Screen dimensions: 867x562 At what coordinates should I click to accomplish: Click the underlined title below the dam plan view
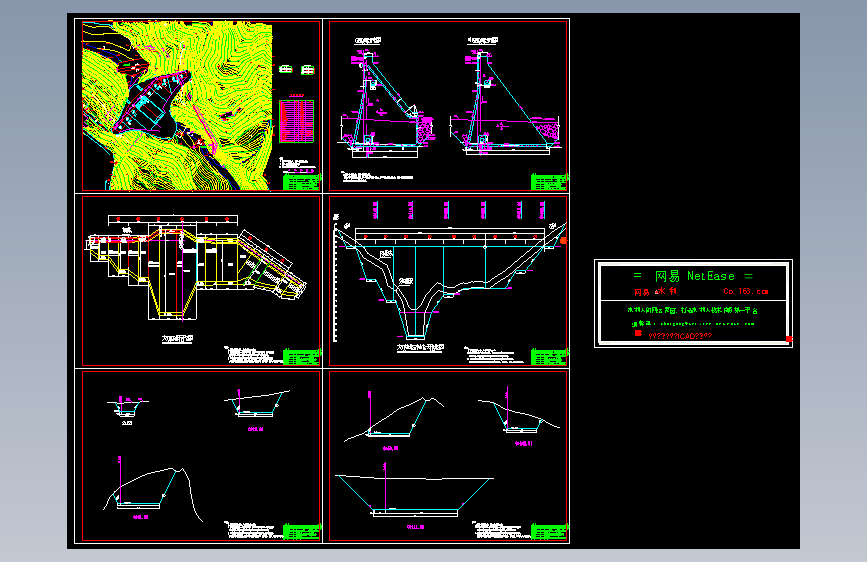click(x=177, y=339)
